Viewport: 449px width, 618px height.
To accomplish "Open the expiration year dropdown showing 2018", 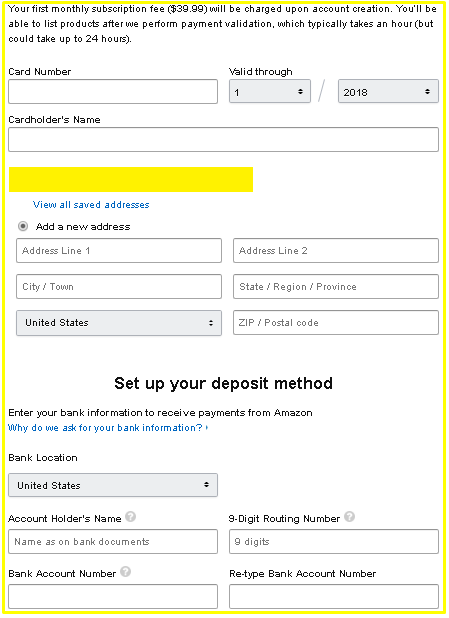I will click(388, 91).
